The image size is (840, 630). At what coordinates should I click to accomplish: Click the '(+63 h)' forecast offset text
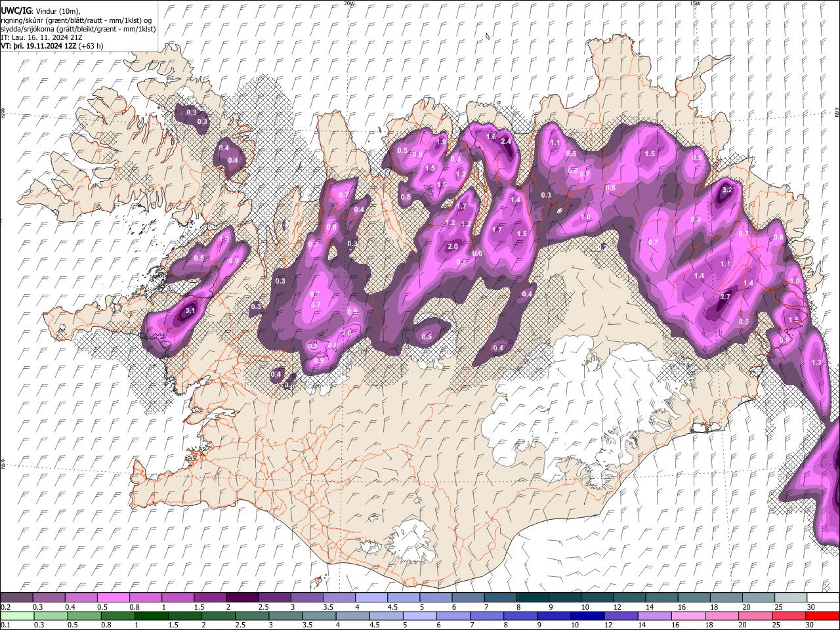(x=91, y=46)
